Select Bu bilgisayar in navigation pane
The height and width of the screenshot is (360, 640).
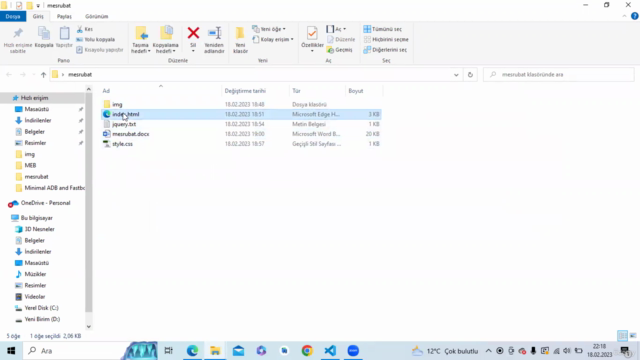pyautogui.click(x=36, y=218)
